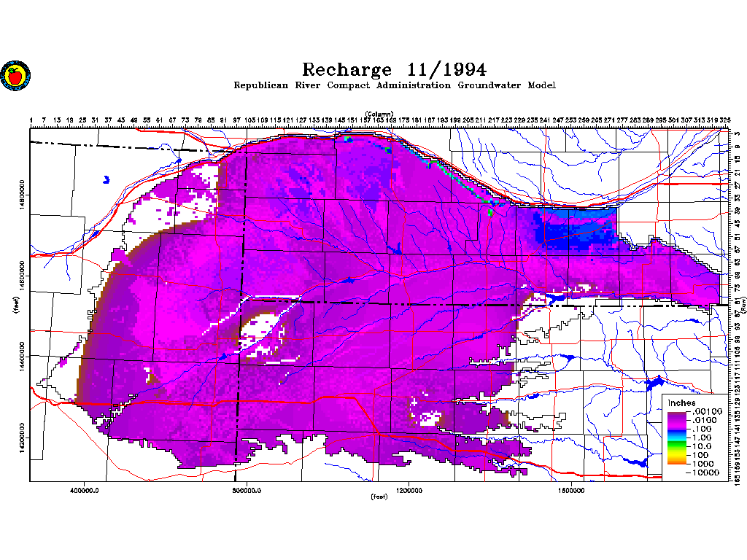Click the '10.0' legend value

702,446
